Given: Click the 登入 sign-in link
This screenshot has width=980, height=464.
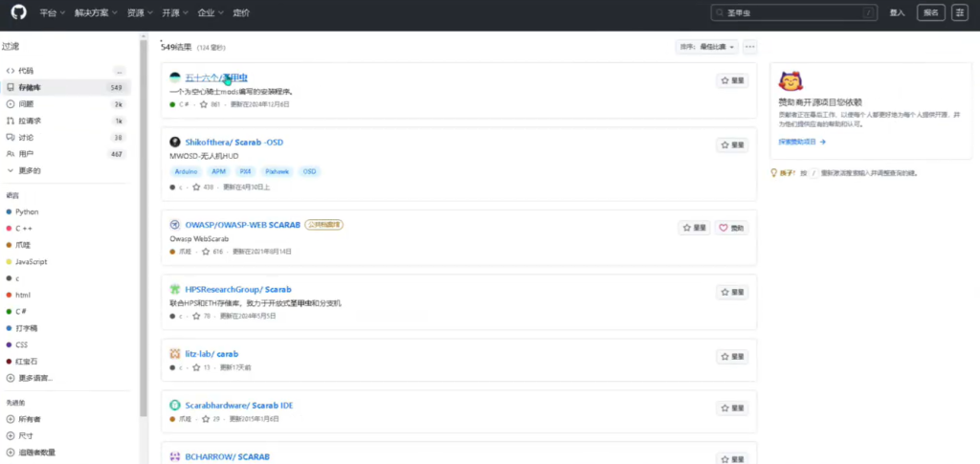Looking at the screenshot, I should (x=896, y=12).
